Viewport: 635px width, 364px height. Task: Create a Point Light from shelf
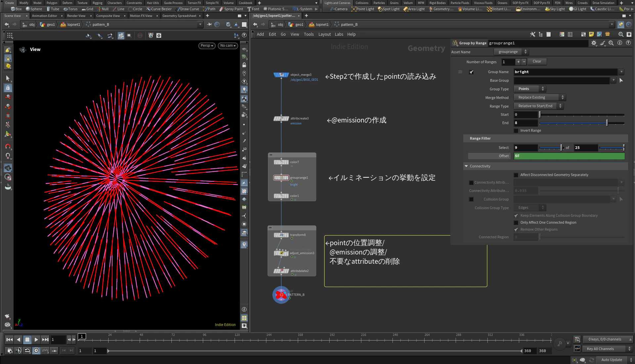363,9
